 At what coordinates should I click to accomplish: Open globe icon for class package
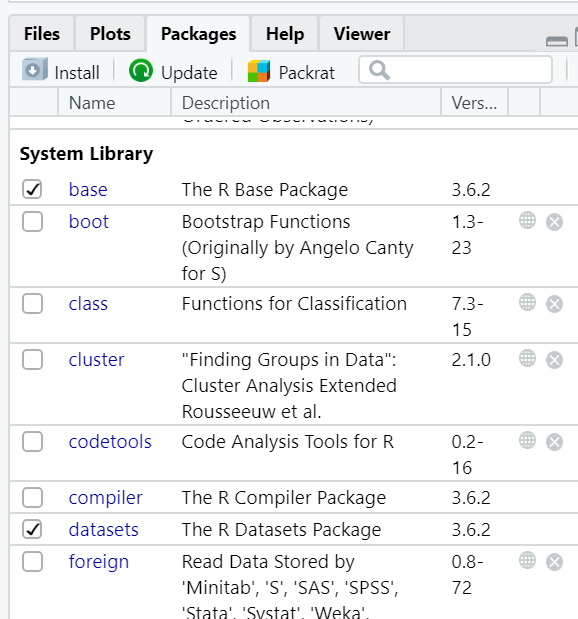(x=527, y=303)
